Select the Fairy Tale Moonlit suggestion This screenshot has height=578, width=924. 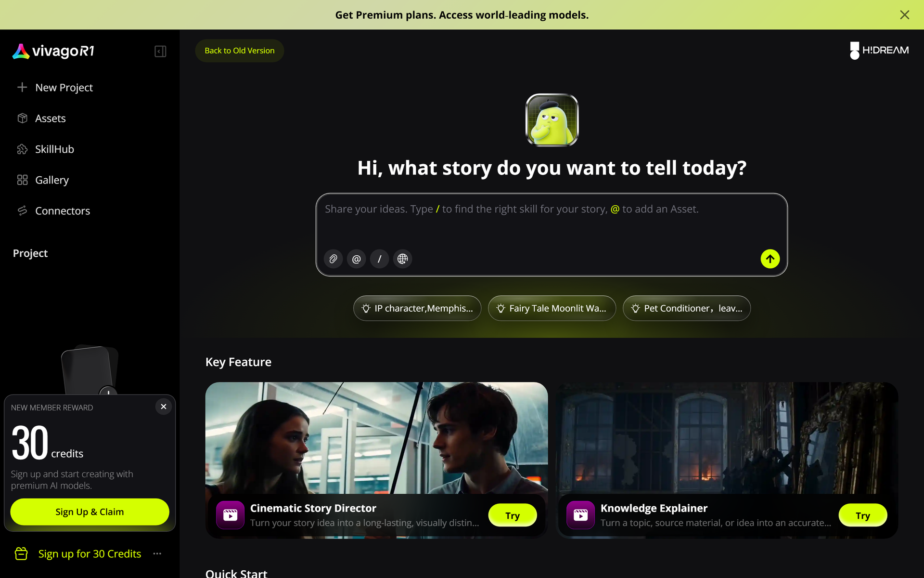[552, 308]
